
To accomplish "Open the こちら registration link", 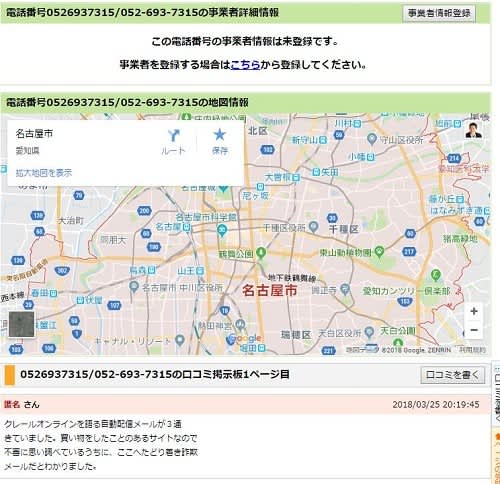I will [x=245, y=64].
